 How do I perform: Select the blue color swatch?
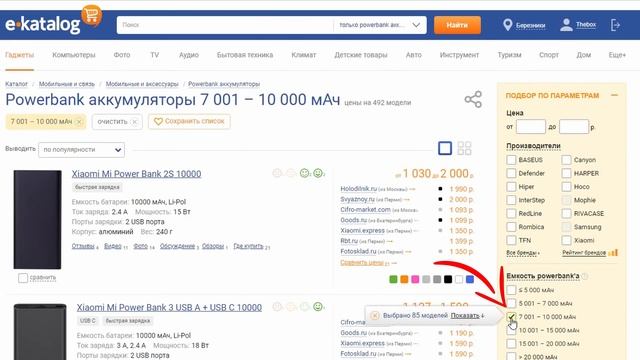[470, 279]
